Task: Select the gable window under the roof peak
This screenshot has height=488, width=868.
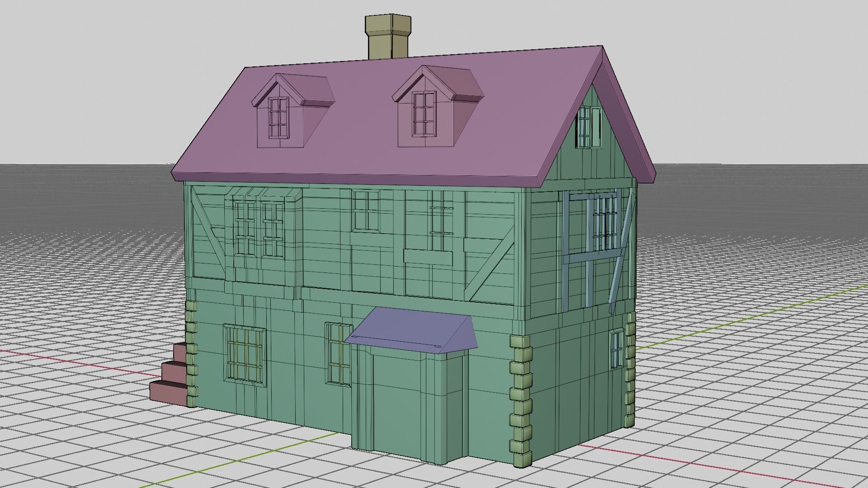Action: [589, 127]
